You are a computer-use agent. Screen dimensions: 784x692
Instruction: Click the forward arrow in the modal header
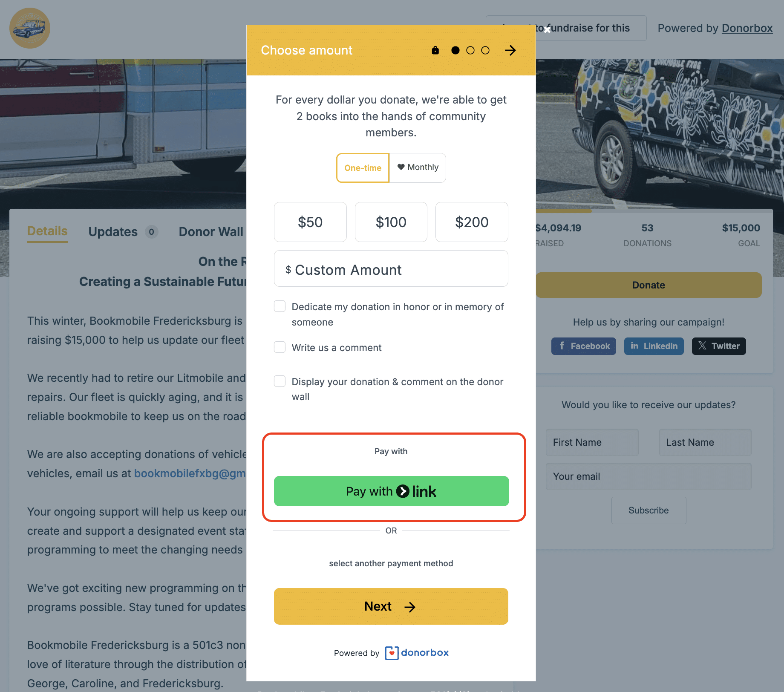pos(510,50)
